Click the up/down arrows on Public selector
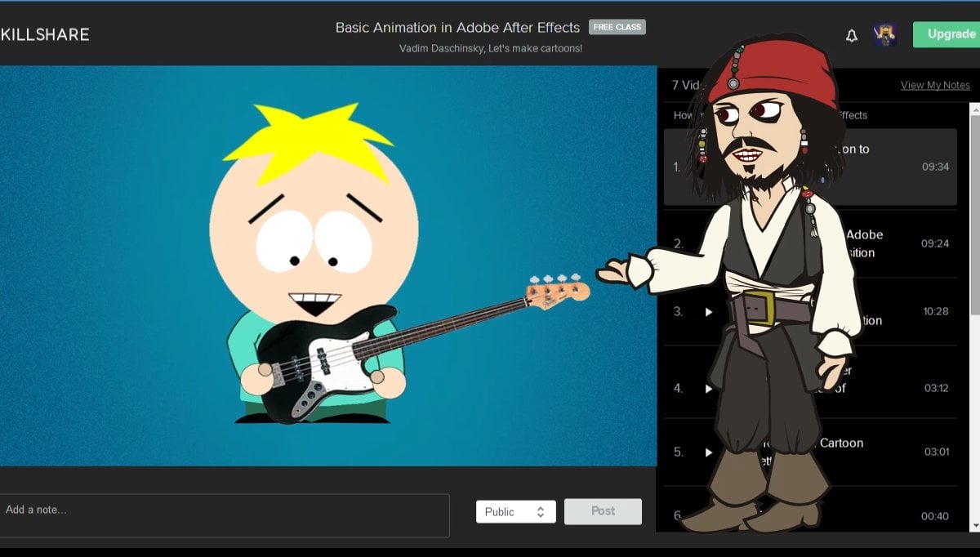Screen dimensions: 980x557 [541, 512]
